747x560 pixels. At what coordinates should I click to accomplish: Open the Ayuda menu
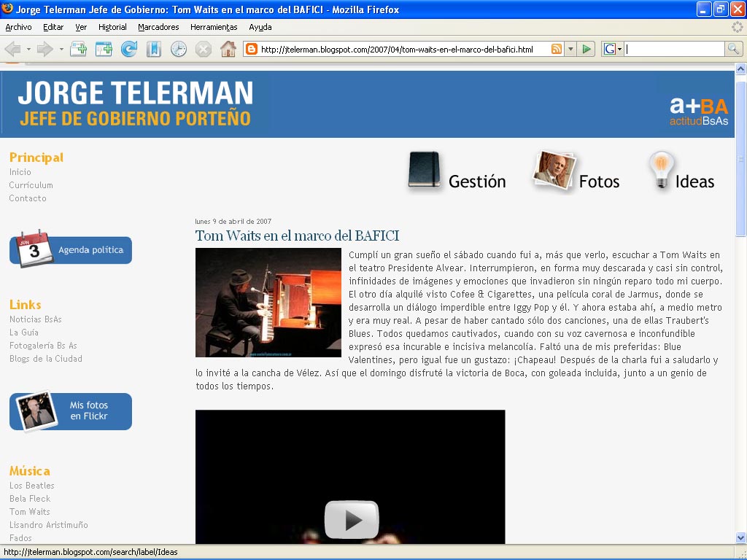[260, 27]
